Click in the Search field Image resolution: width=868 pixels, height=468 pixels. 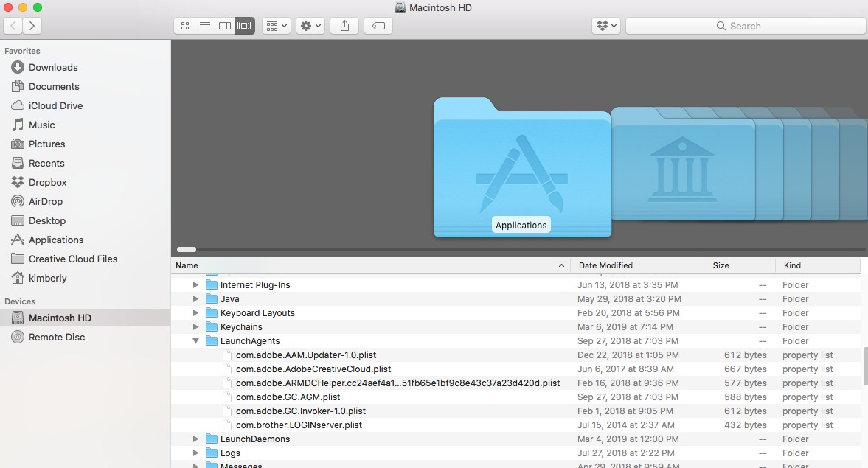[x=746, y=26]
